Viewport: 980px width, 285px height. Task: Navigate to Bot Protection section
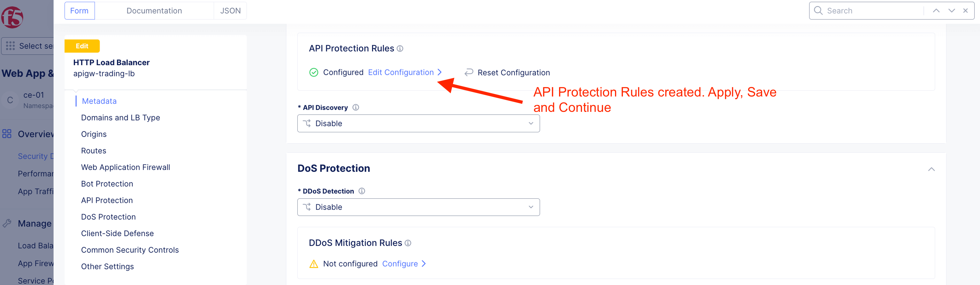(107, 184)
